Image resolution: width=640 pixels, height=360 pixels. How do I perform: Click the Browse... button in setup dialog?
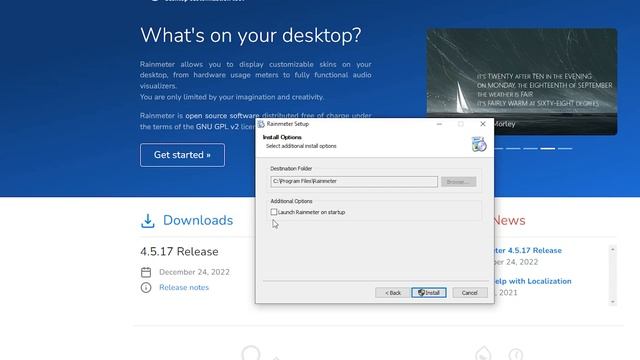(458, 182)
